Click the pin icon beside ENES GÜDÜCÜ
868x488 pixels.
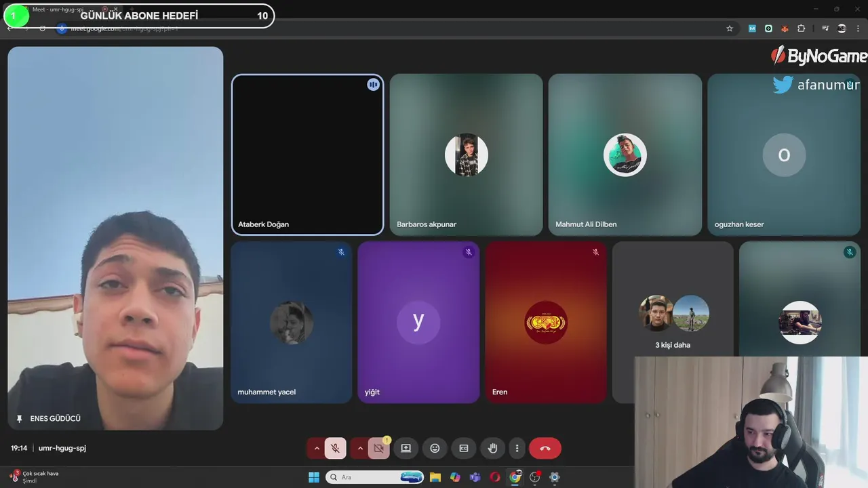pos(20,419)
